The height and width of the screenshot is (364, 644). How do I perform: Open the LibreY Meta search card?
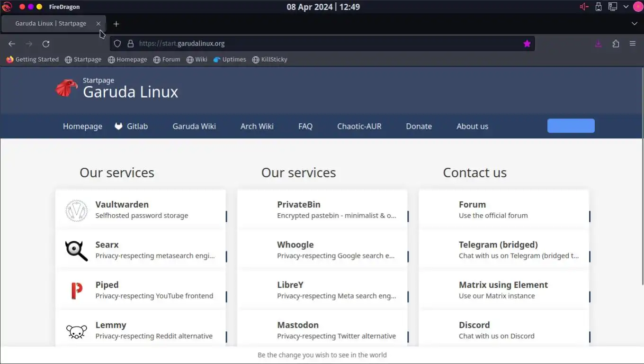(x=322, y=291)
